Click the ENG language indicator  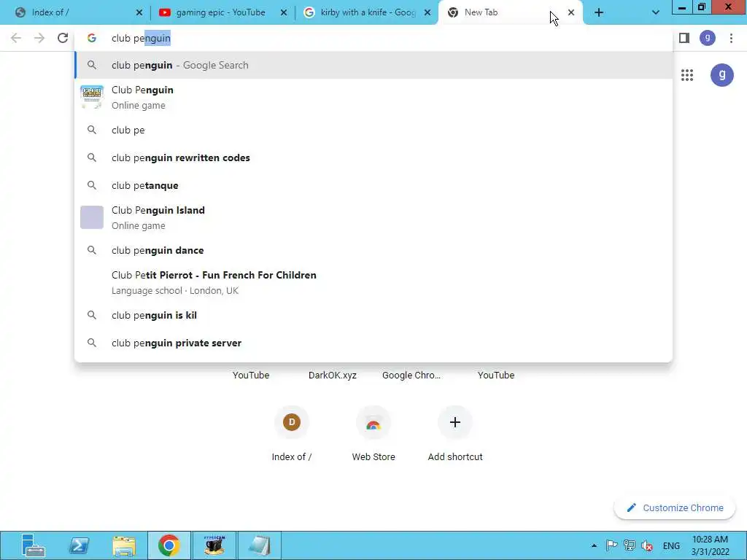[x=671, y=545]
